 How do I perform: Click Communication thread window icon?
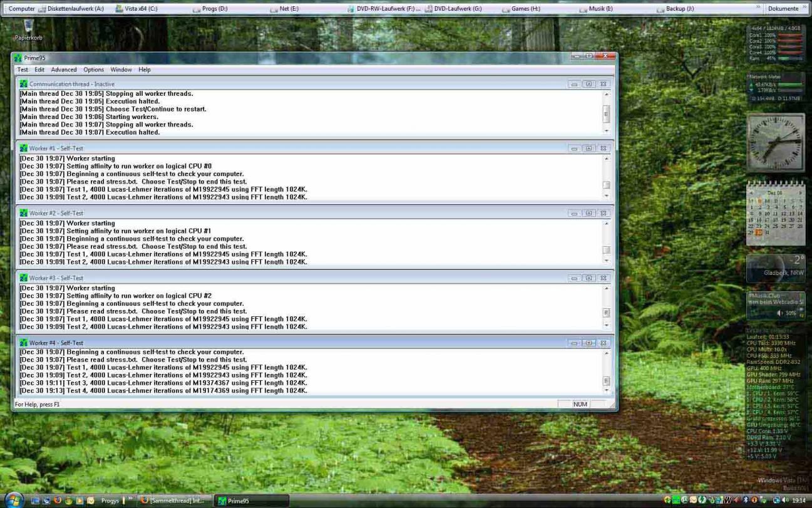click(24, 84)
